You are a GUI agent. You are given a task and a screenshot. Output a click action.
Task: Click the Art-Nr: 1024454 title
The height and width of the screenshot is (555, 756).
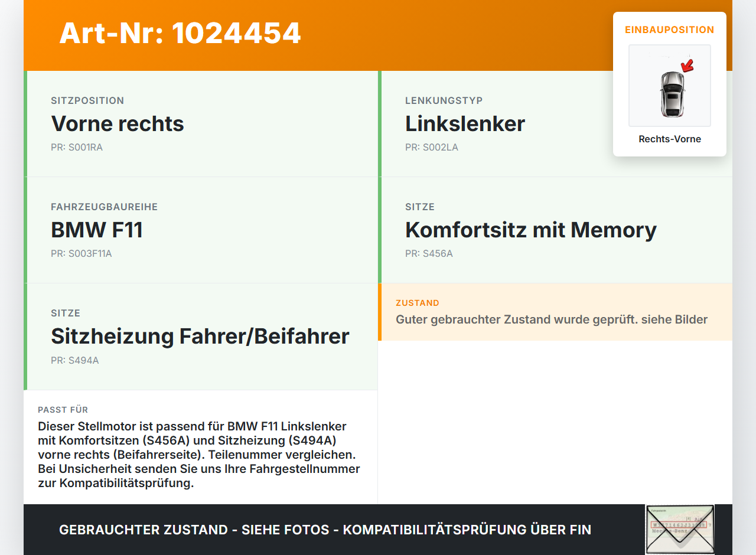point(180,34)
